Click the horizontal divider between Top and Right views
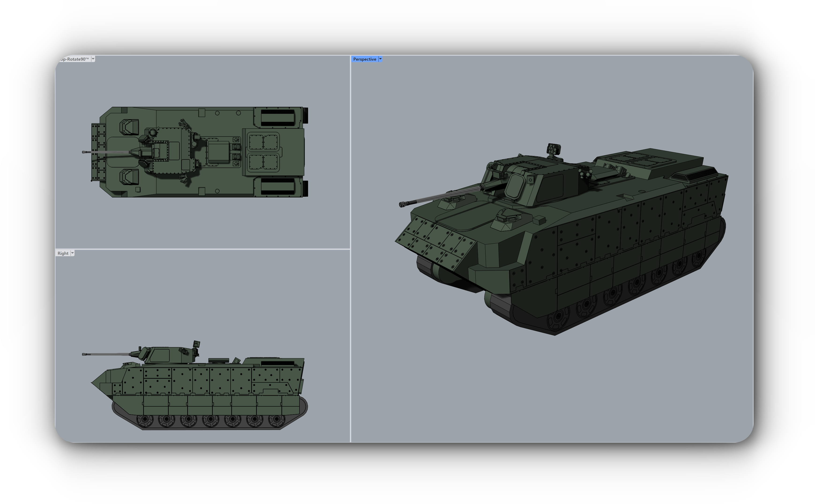The image size is (815, 504). coord(200,249)
